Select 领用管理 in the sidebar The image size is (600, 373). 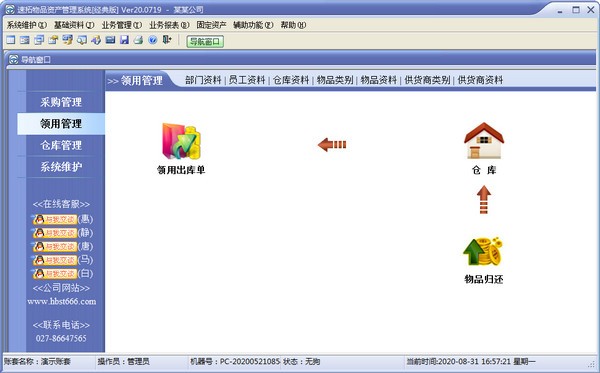tap(61, 124)
